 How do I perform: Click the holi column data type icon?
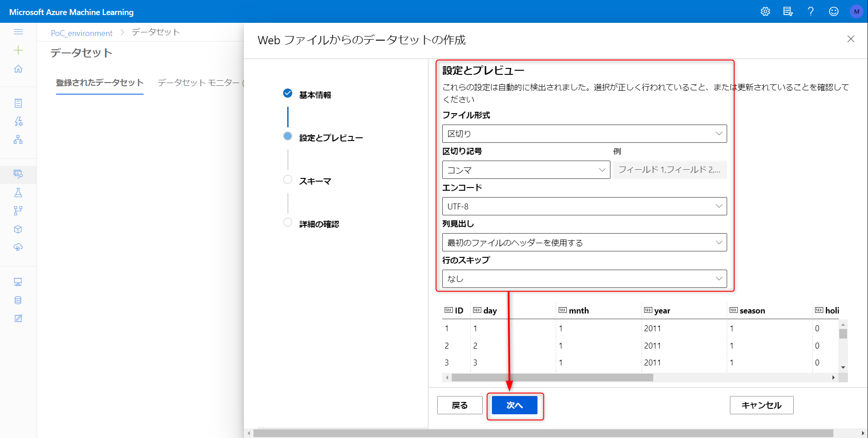point(819,310)
